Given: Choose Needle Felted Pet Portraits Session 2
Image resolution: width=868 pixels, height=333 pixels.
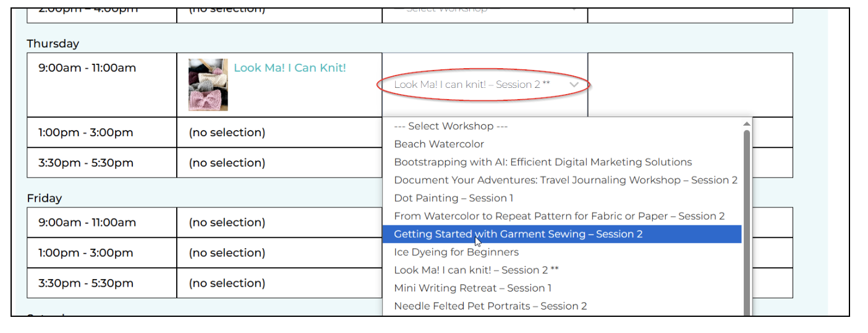Looking at the screenshot, I should click(490, 306).
